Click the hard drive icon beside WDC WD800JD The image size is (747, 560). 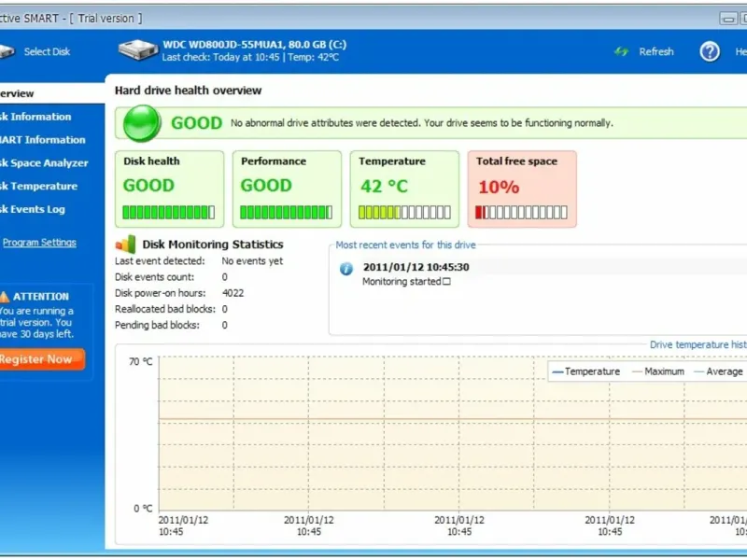pyautogui.click(x=138, y=50)
